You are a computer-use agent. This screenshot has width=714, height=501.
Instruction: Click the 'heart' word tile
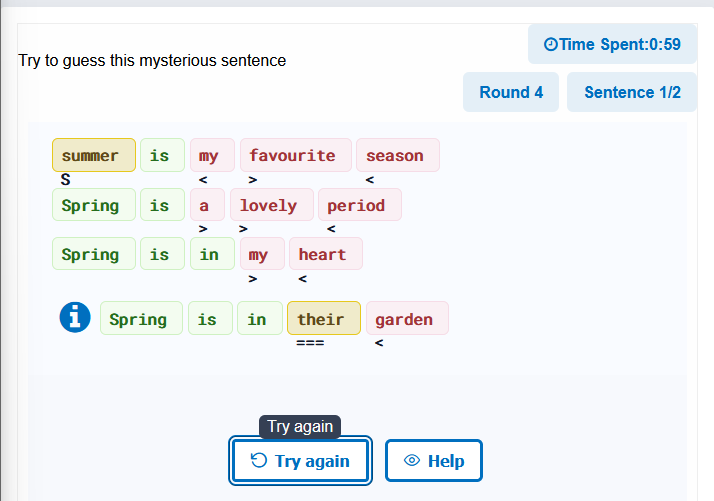tap(326, 254)
